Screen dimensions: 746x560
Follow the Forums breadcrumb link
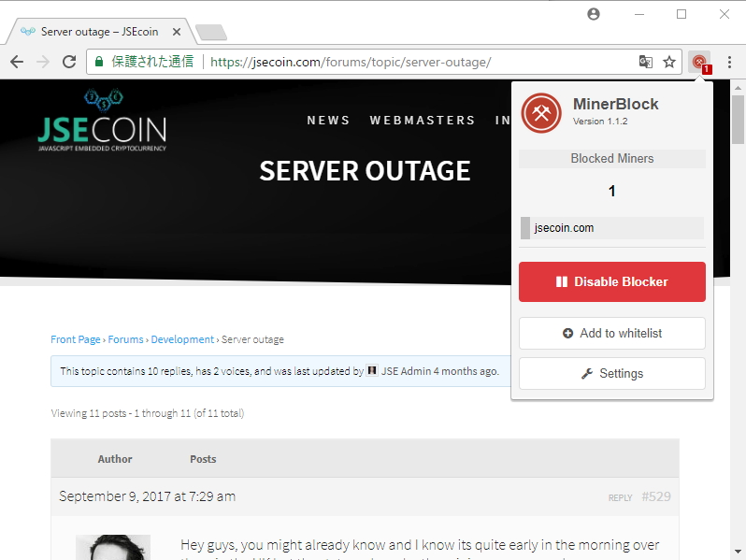pos(125,339)
